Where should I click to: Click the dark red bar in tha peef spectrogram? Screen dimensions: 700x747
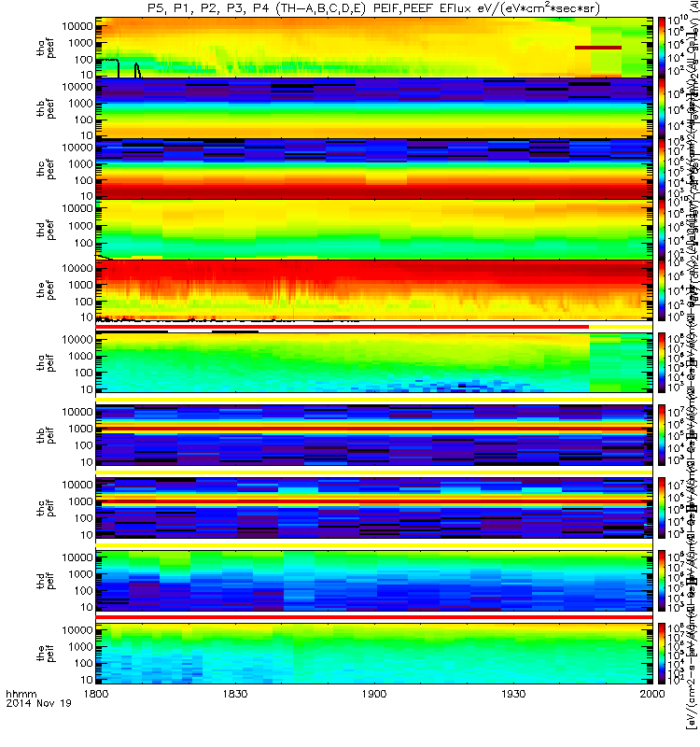coord(598,48)
